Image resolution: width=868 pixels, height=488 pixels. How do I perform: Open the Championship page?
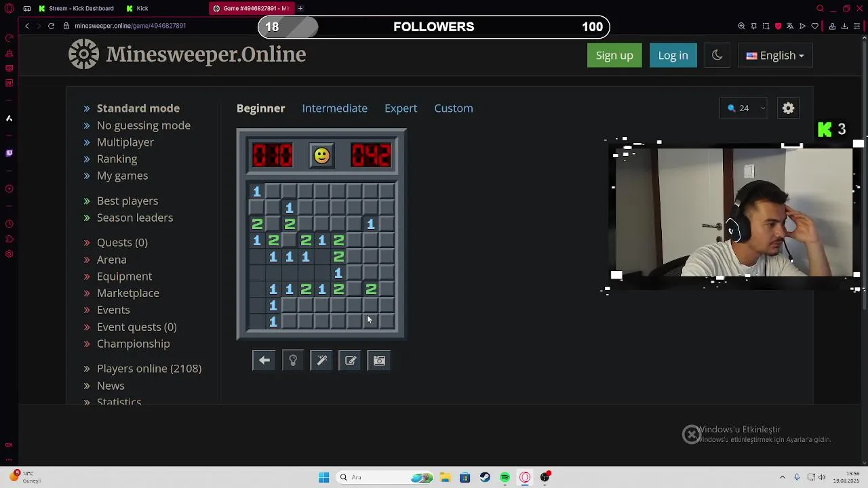134,344
